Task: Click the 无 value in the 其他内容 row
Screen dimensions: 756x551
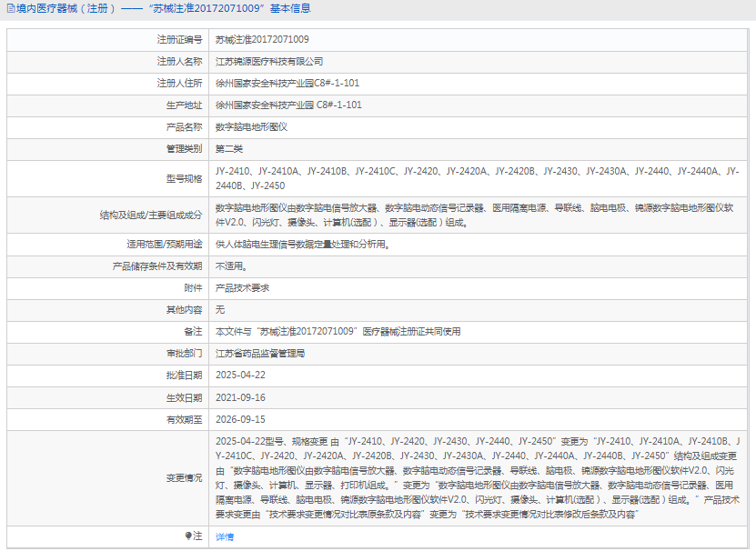Action: [220, 310]
